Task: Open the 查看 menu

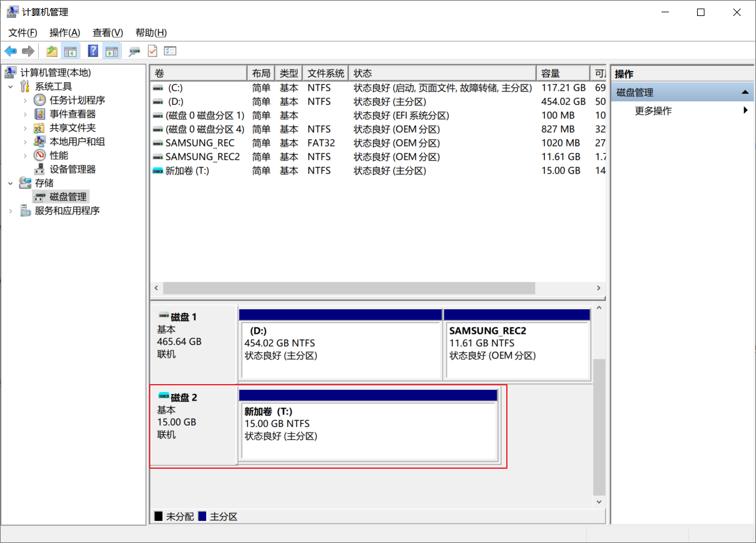Action: (x=106, y=32)
